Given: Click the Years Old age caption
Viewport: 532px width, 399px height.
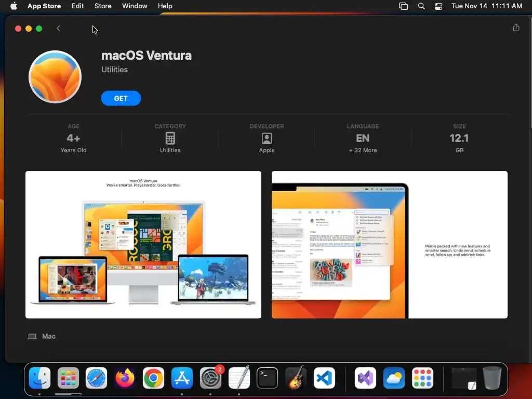Looking at the screenshot, I should (73, 150).
